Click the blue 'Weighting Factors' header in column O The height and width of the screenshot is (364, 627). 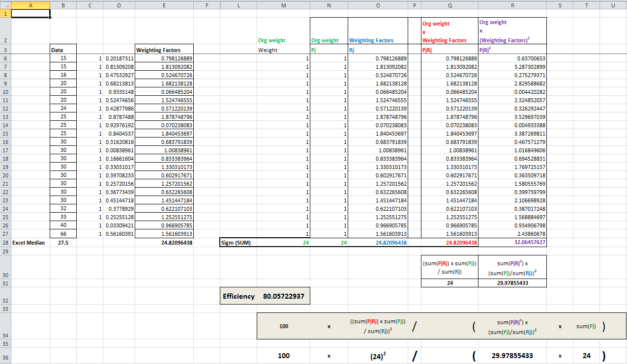pos(371,40)
